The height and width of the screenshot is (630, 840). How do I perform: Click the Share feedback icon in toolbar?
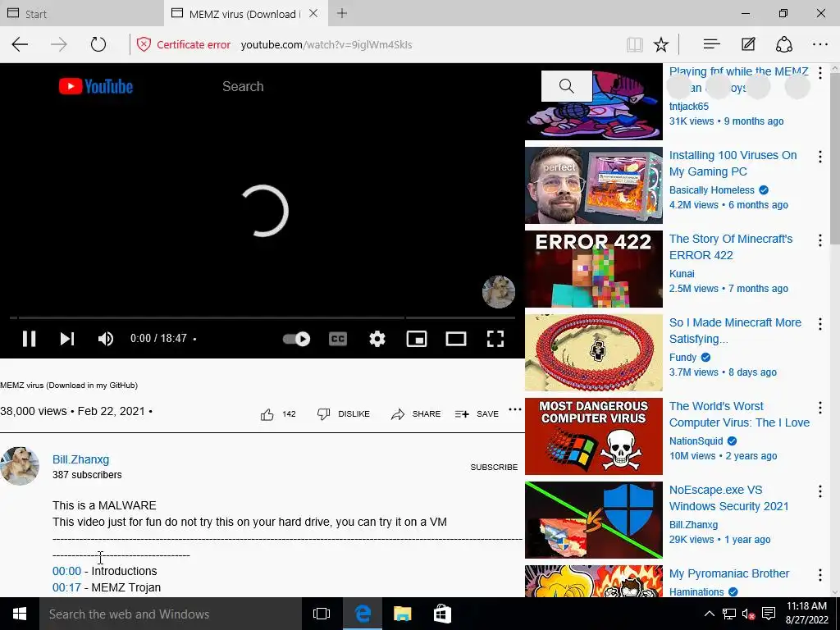[x=784, y=44]
